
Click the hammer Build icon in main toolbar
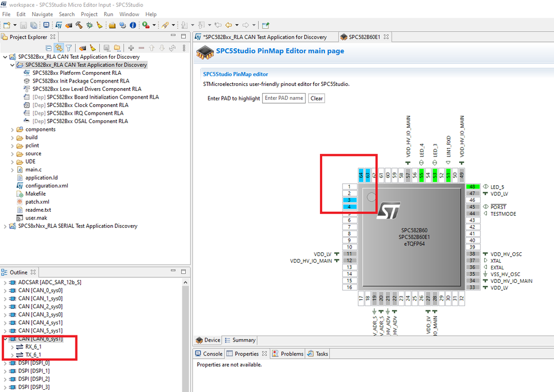pyautogui.click(x=79, y=25)
